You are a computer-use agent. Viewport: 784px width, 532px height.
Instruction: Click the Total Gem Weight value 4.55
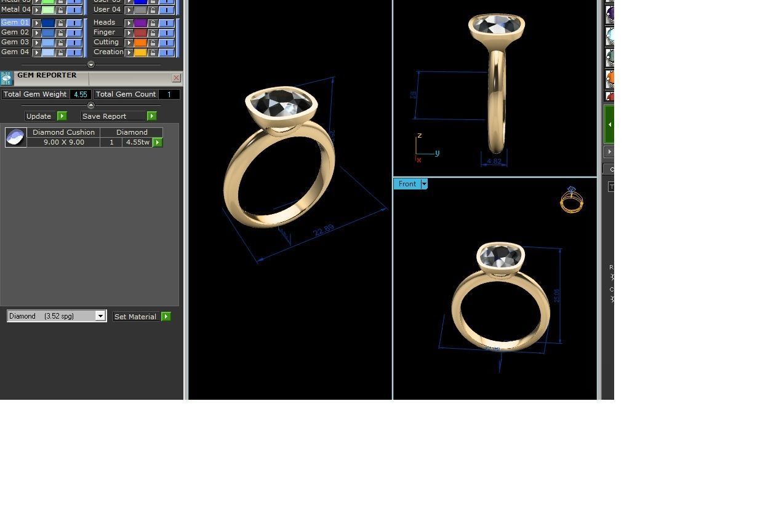(80, 94)
